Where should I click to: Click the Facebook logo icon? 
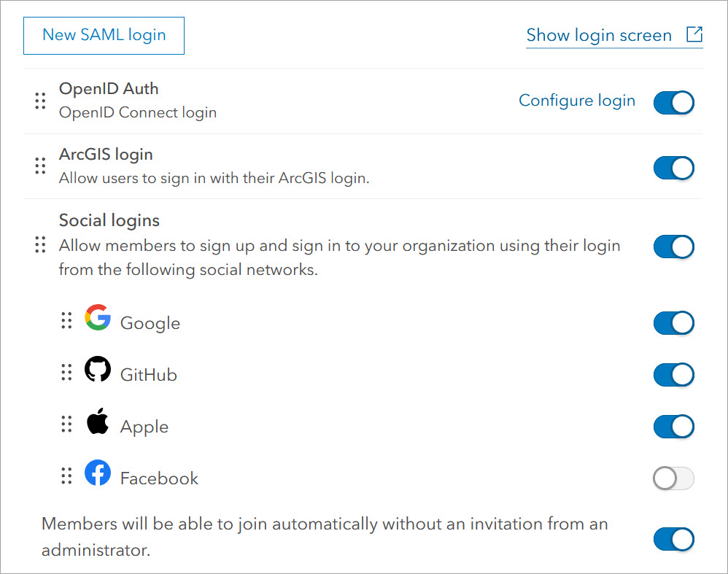[x=98, y=473]
